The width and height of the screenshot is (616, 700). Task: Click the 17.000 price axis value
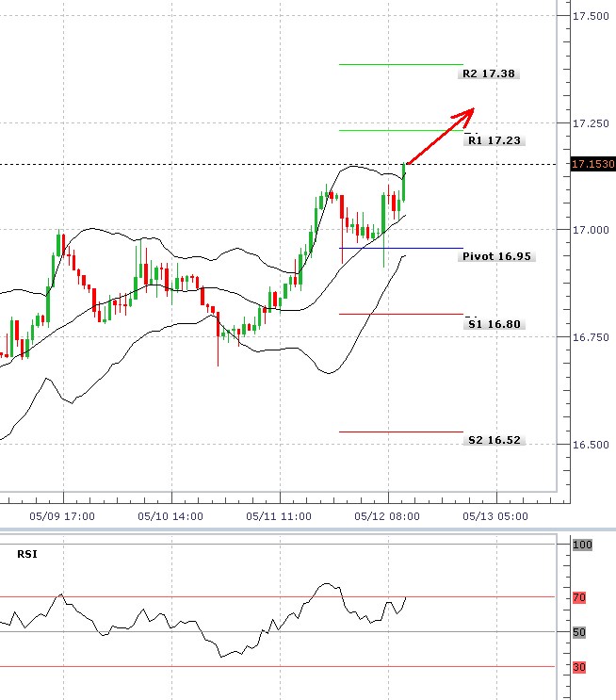[x=591, y=230]
